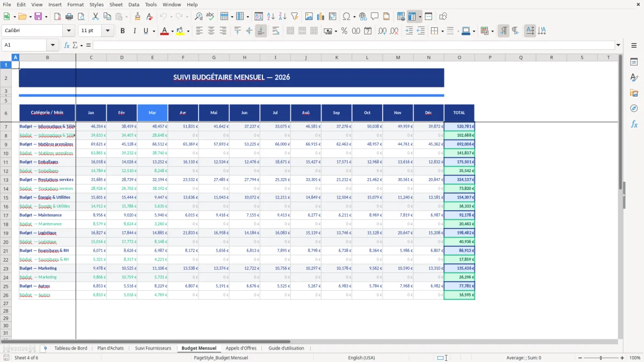This screenshot has height=362, width=644.
Task: Click the Copy icon
Action: point(107,17)
